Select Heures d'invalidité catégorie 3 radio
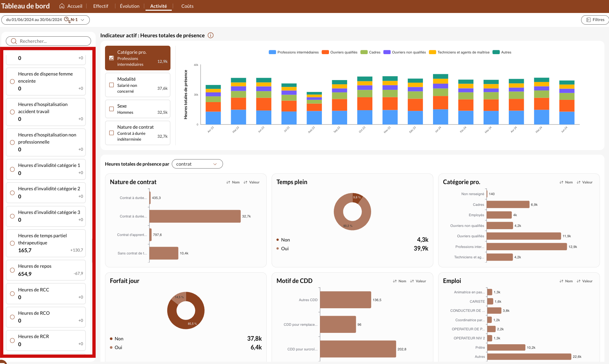 pos(12,216)
